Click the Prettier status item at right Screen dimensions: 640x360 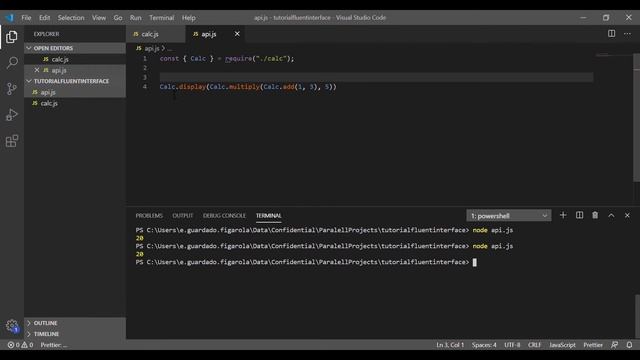(x=593, y=345)
